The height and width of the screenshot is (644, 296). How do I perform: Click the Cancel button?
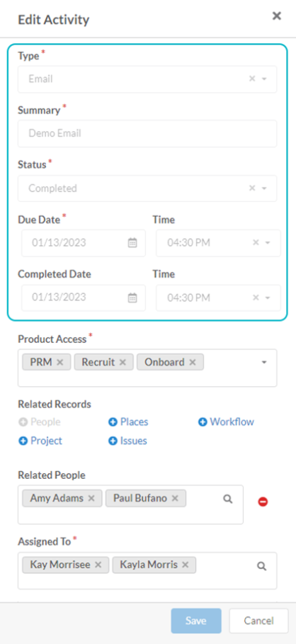[x=258, y=621]
